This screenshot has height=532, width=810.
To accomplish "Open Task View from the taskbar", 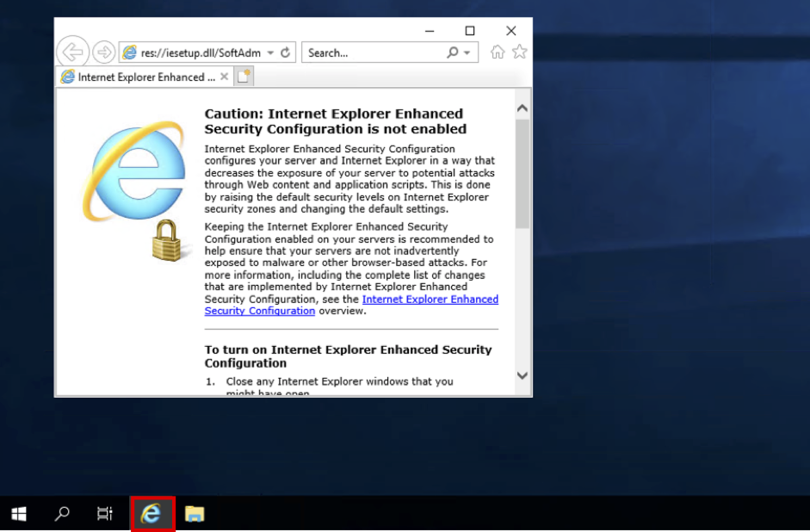I will [104, 514].
